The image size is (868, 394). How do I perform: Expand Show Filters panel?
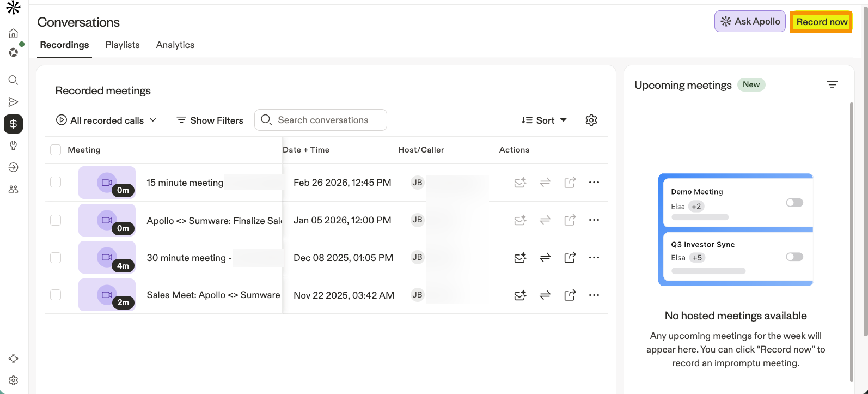pos(210,120)
